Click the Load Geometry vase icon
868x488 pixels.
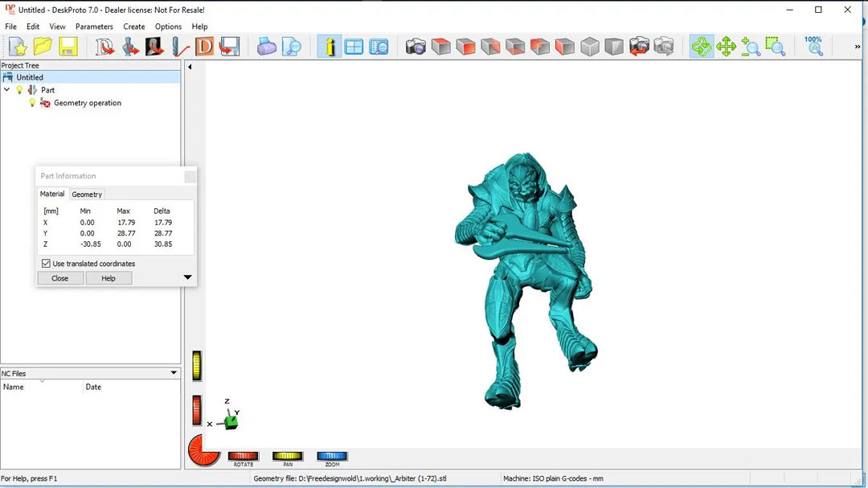coord(129,47)
